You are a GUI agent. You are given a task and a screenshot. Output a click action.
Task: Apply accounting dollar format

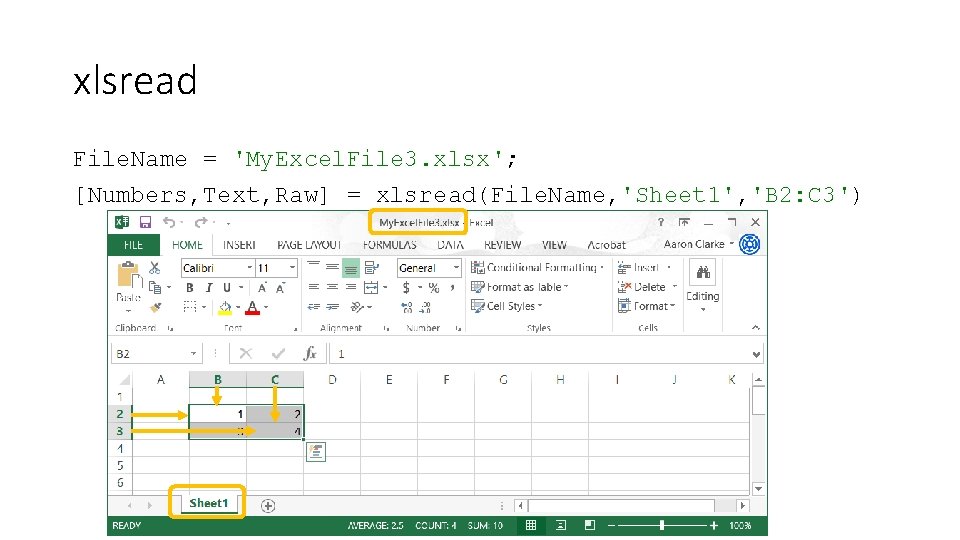click(x=406, y=287)
